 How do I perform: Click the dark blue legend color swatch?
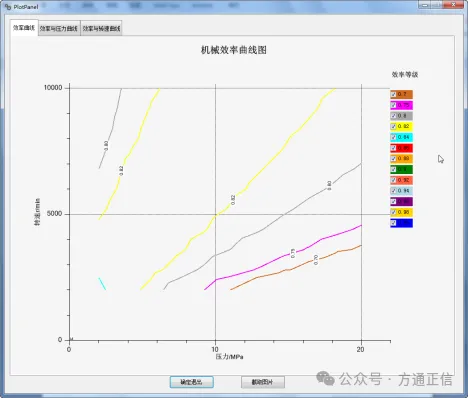(404, 223)
